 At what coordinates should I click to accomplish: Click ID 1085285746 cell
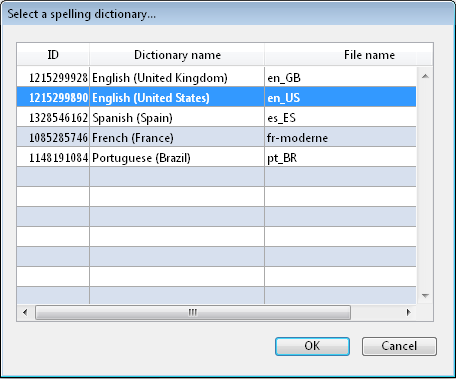click(x=53, y=138)
